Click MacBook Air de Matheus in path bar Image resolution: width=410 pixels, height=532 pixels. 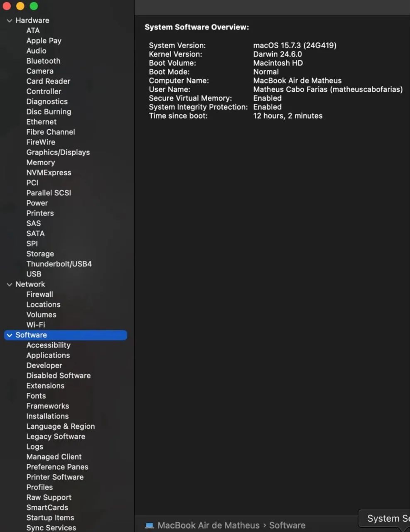pyautogui.click(x=209, y=525)
